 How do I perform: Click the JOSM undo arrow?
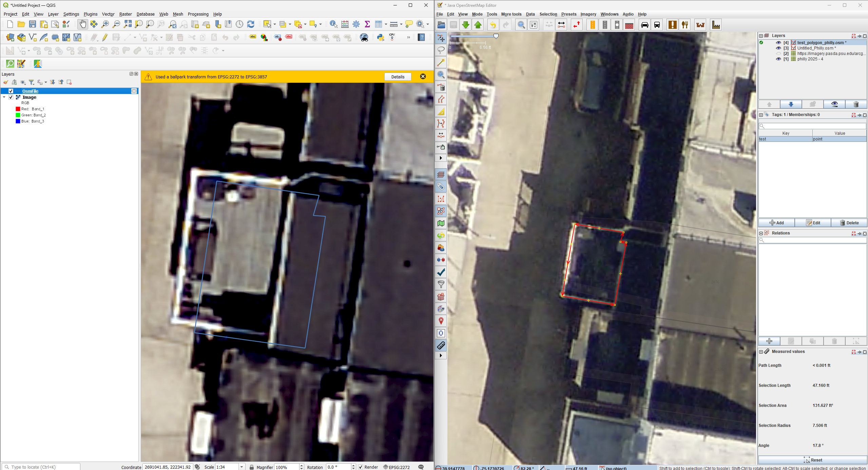(493, 25)
